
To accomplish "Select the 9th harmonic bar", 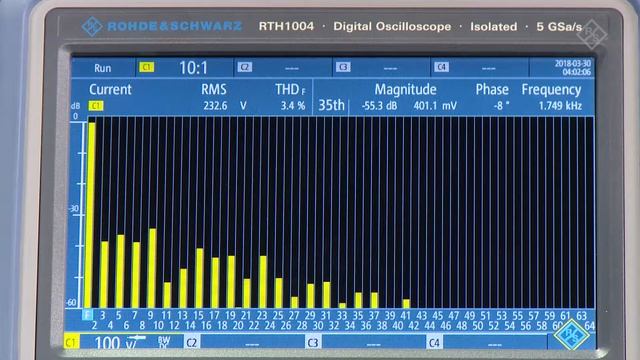I will pyautogui.click(x=152, y=268).
